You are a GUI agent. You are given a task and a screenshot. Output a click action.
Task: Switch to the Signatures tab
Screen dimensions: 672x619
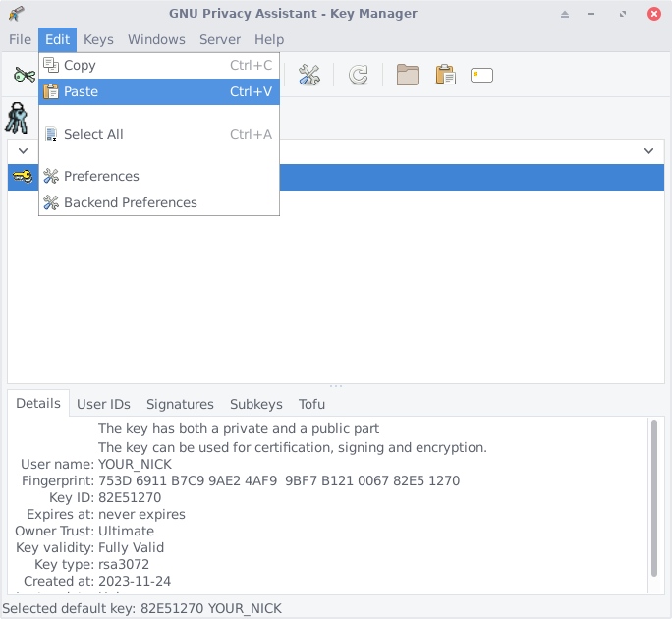180,404
